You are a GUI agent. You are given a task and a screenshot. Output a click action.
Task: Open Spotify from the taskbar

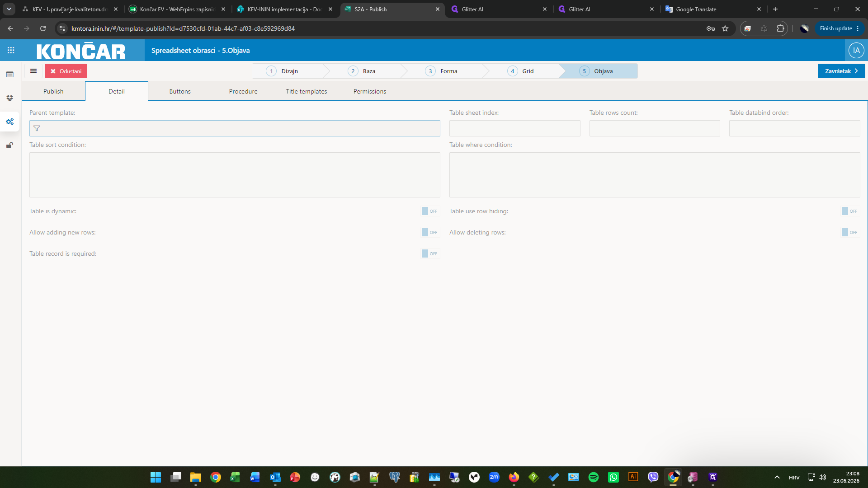594,477
